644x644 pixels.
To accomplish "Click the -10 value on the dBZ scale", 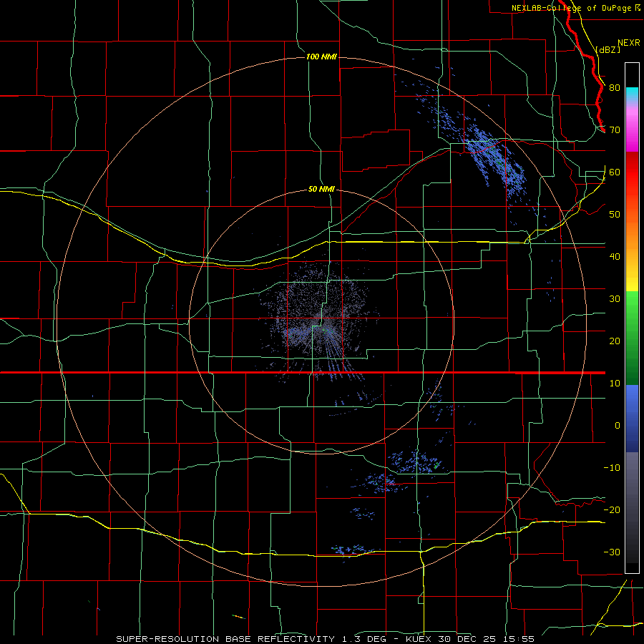I will pyautogui.click(x=612, y=467).
